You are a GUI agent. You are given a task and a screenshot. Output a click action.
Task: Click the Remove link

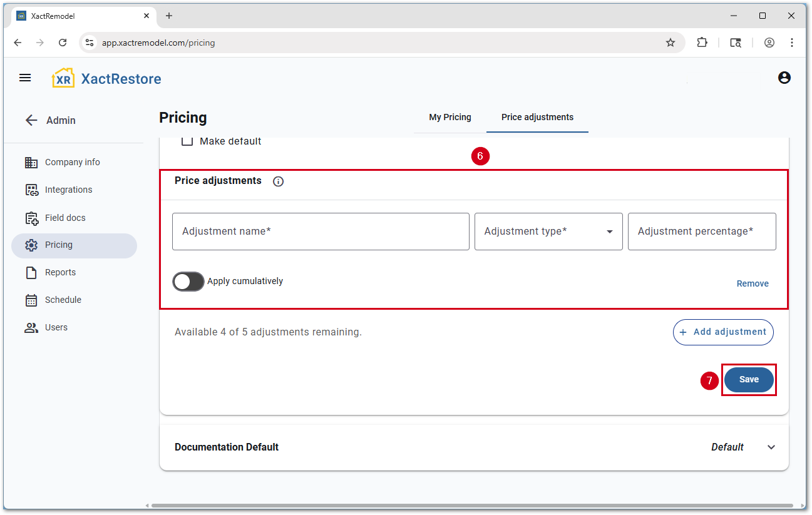tap(753, 283)
